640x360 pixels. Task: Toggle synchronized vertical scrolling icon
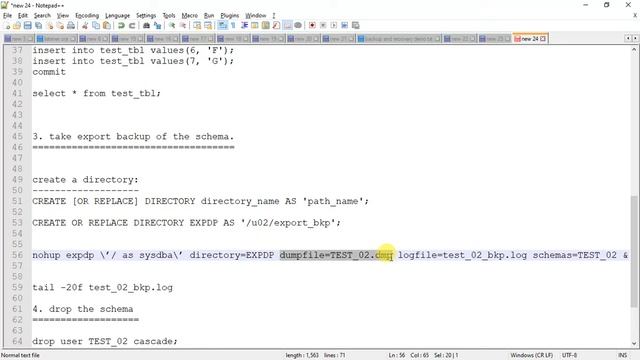click(197, 25)
